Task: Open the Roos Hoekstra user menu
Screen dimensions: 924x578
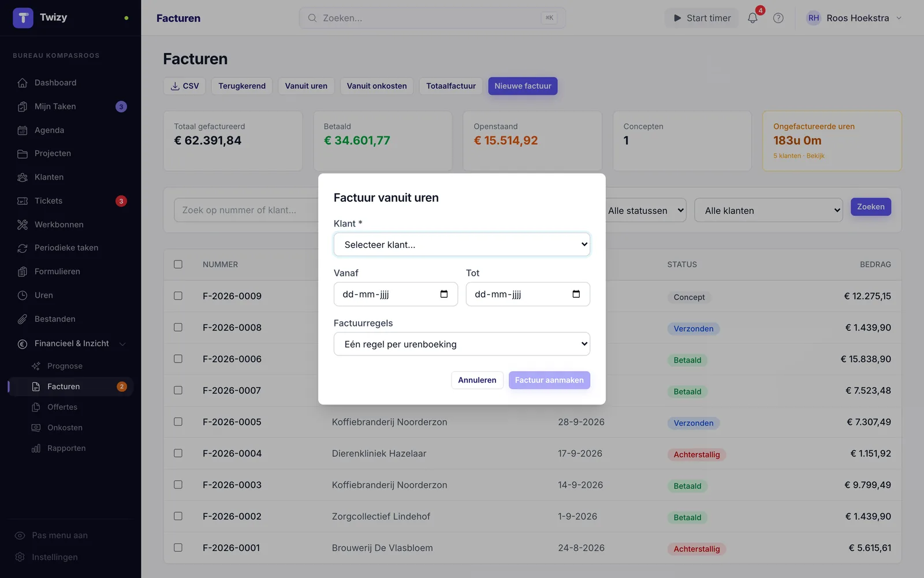Action: (x=854, y=18)
